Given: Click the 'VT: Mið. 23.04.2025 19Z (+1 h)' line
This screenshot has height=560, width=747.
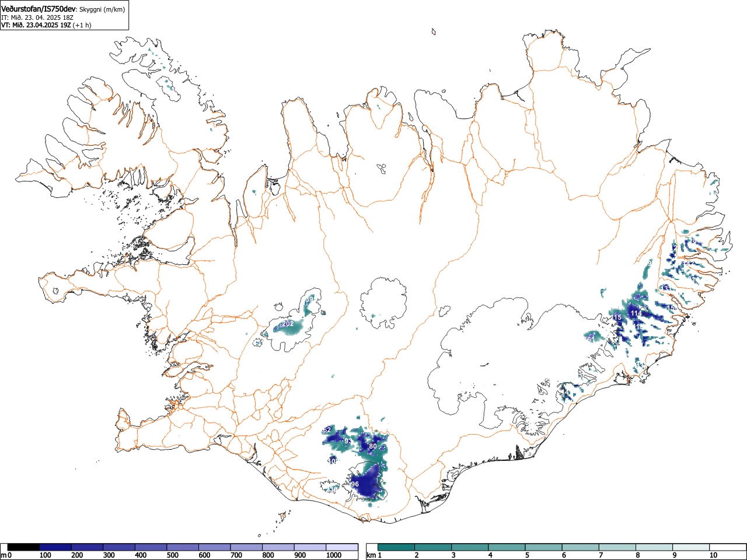Looking at the screenshot, I should (x=46, y=25).
